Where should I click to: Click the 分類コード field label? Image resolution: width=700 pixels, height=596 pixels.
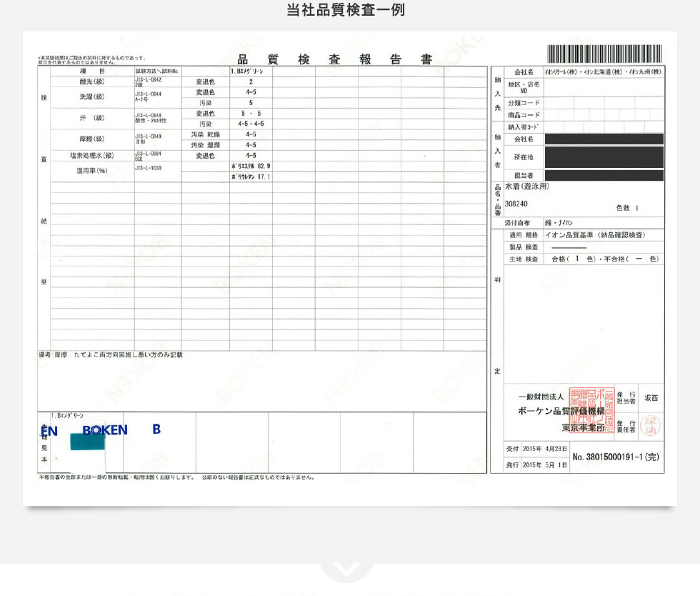[524, 103]
